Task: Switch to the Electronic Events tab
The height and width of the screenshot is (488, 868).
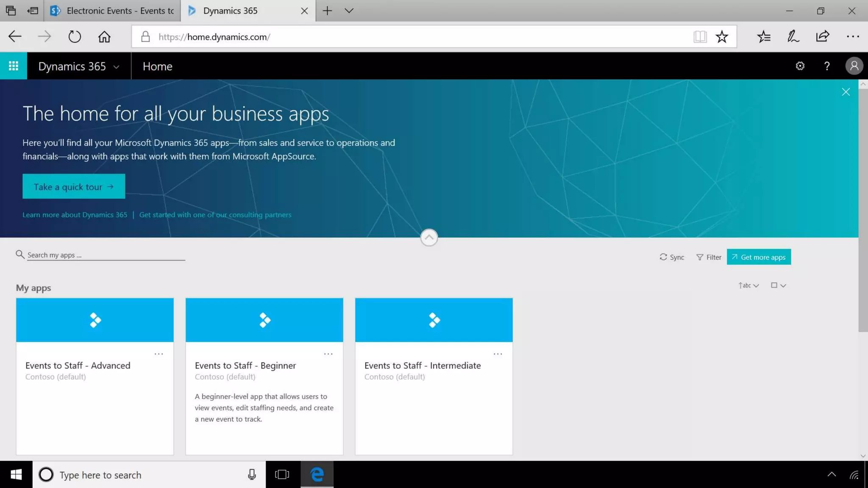Action: [112, 11]
